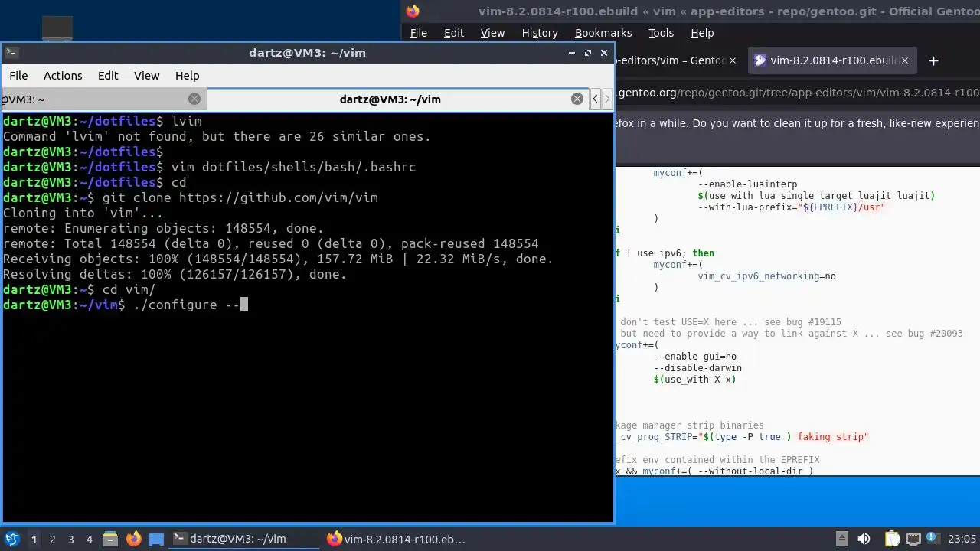Switch to virtual desktop 2
Image resolution: width=980 pixels, height=551 pixels.
pyautogui.click(x=53, y=540)
